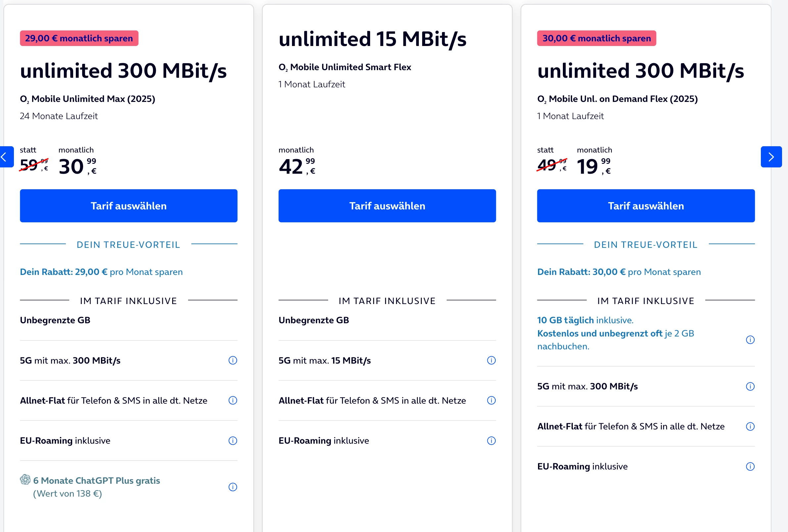Open EU-Roaming info in Unlimited Max card
The width and height of the screenshot is (788, 532).
pyautogui.click(x=233, y=440)
